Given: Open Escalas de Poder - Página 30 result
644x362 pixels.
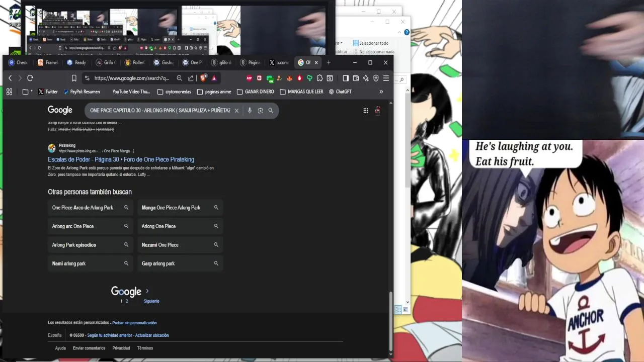Looking at the screenshot, I should (x=121, y=159).
